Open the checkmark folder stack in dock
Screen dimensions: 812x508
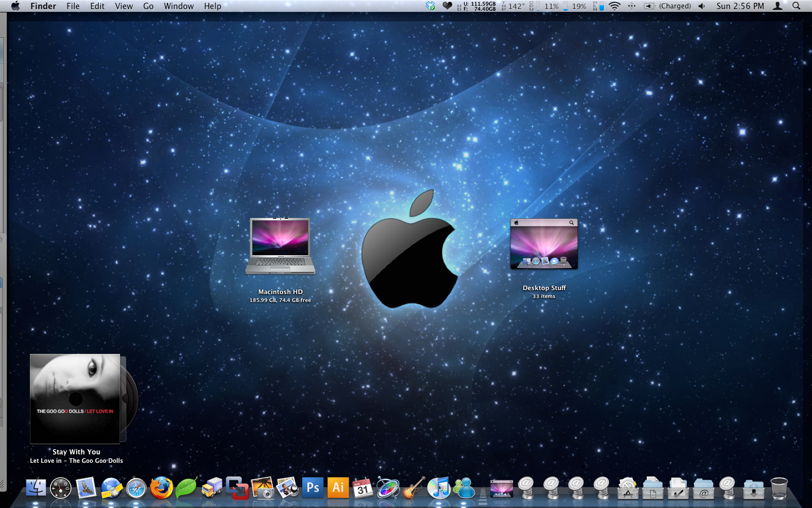678,488
